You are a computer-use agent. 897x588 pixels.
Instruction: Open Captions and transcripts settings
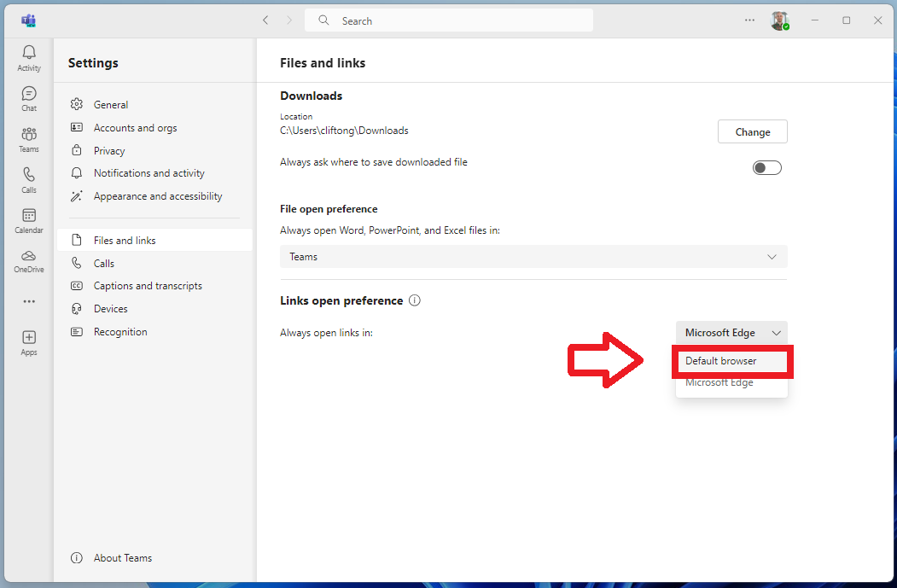154,285
